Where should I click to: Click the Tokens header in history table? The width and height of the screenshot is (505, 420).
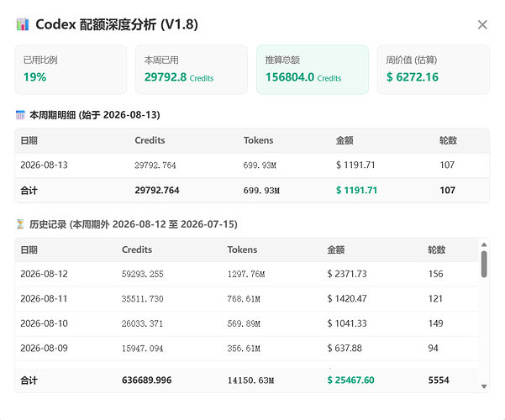242,250
